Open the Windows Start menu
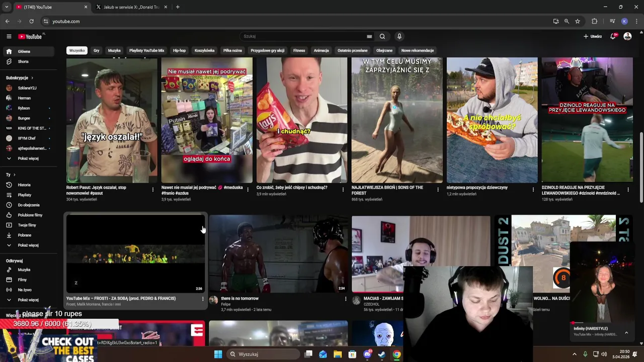This screenshot has width=644, height=362. pos(218,354)
